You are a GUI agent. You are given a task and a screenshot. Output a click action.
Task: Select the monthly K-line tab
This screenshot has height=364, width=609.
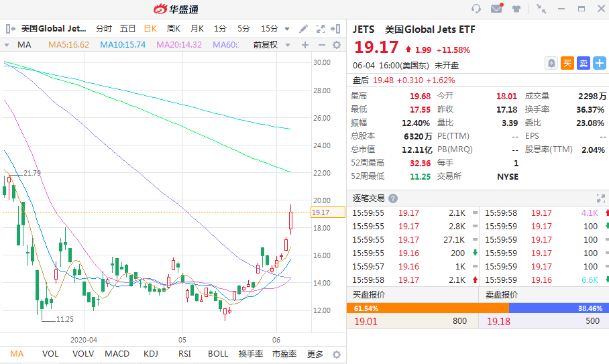(x=197, y=29)
